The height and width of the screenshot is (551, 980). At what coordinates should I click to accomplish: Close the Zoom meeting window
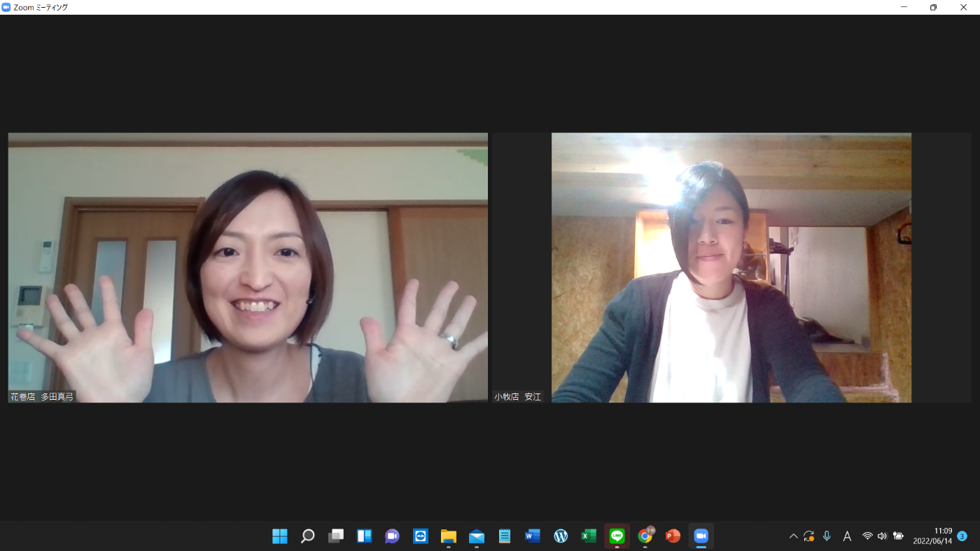pos(963,7)
